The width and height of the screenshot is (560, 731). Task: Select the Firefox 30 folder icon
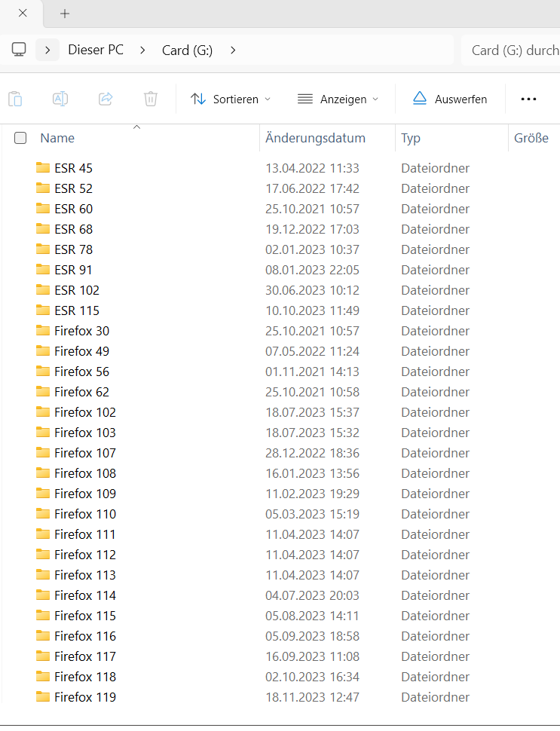43,330
